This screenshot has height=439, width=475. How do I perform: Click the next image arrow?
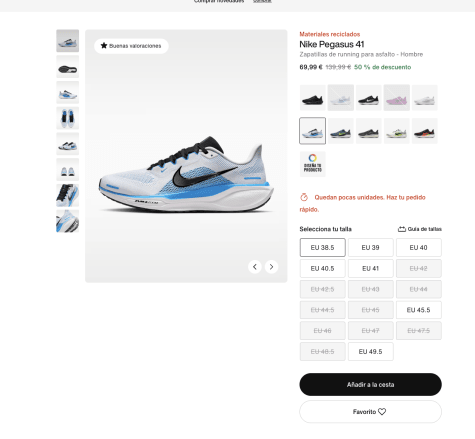pos(271,267)
